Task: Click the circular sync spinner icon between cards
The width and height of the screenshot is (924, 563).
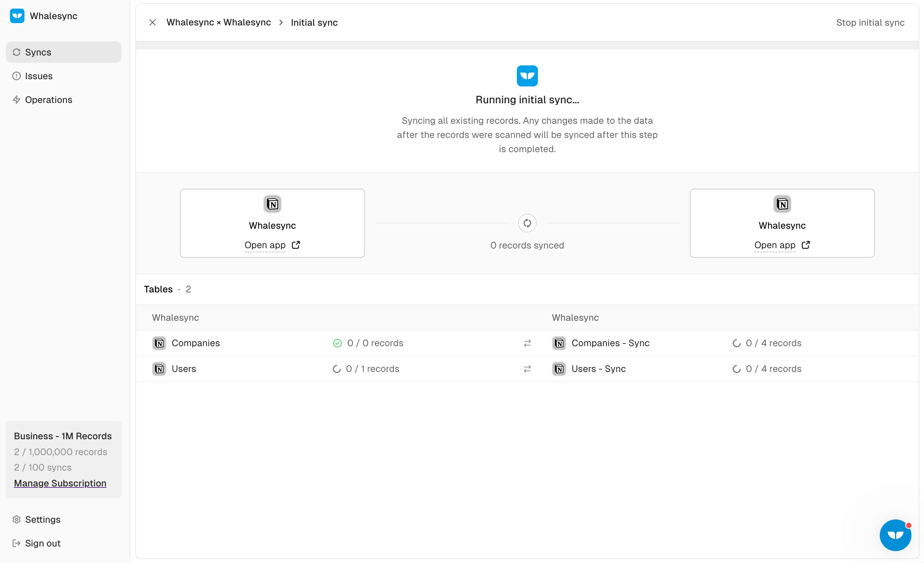Action: (x=527, y=223)
